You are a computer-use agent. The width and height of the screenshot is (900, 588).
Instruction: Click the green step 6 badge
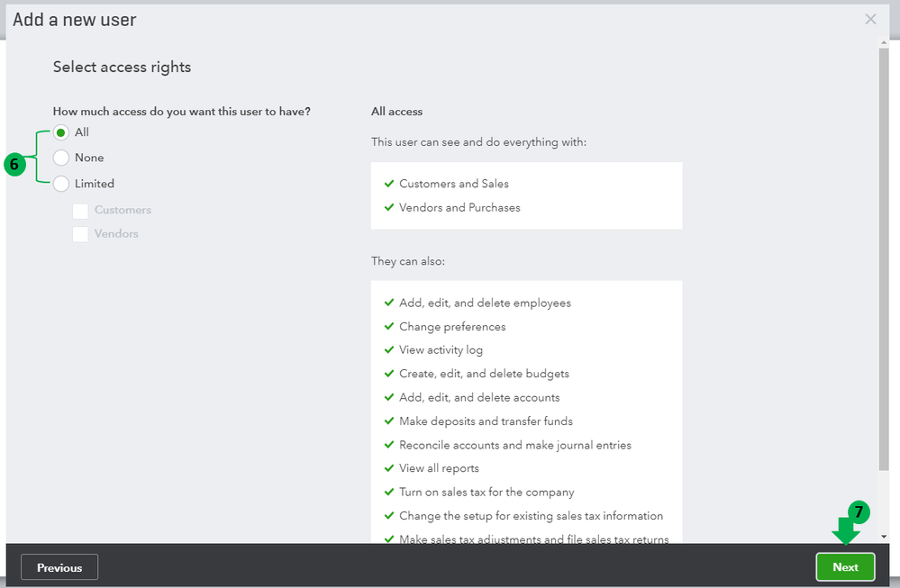[14, 164]
